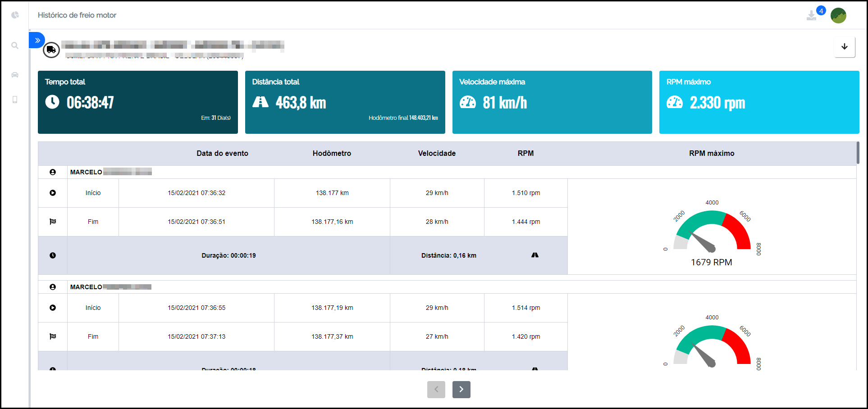This screenshot has width=868, height=409.
Task: Select odometer value 138.177,16 km
Action: [x=332, y=222]
